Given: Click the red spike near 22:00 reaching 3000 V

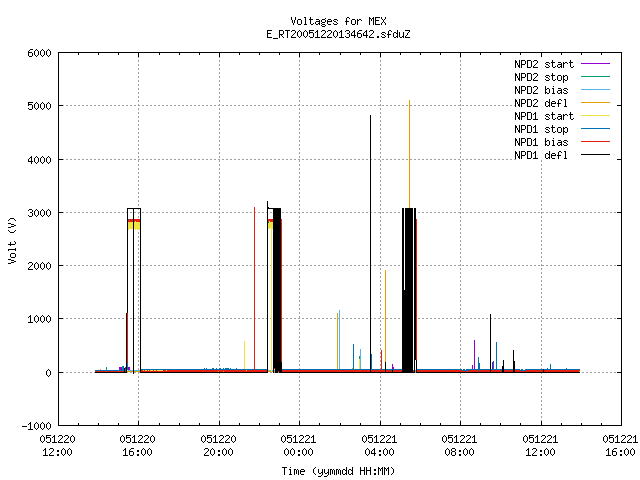Looking at the screenshot, I should pyautogui.click(x=255, y=289).
